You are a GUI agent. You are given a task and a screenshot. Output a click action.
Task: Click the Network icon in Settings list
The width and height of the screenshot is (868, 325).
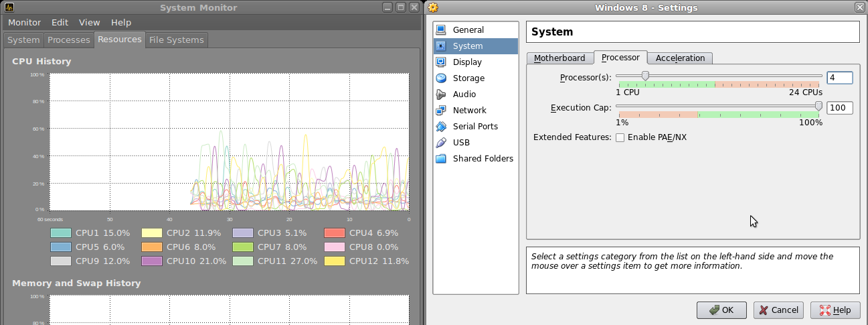[440, 110]
